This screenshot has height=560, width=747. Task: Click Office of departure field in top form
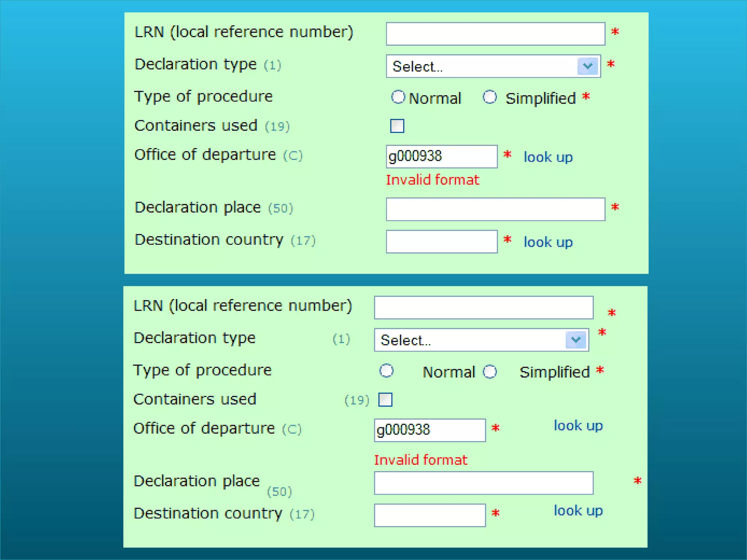click(441, 157)
